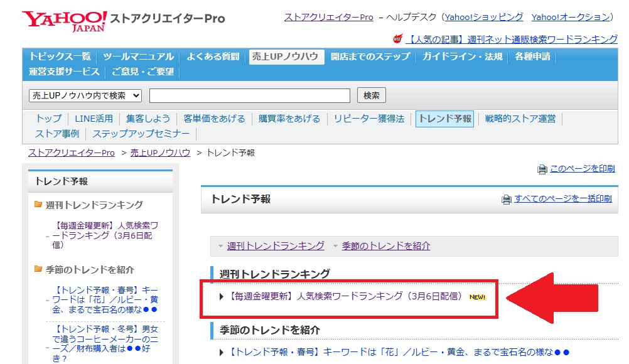The width and height of the screenshot is (629, 364).
Task: Click the yellow NEW! badge
Action: [478, 297]
